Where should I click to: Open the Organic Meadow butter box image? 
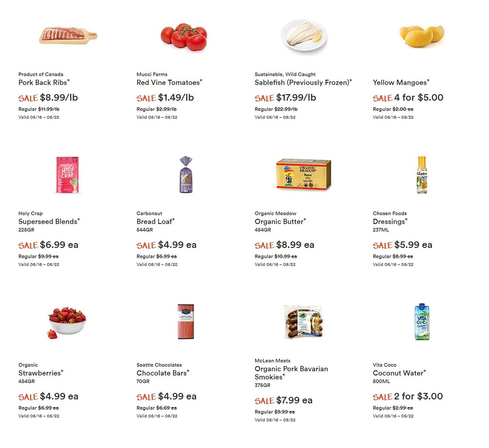pyautogui.click(x=304, y=174)
